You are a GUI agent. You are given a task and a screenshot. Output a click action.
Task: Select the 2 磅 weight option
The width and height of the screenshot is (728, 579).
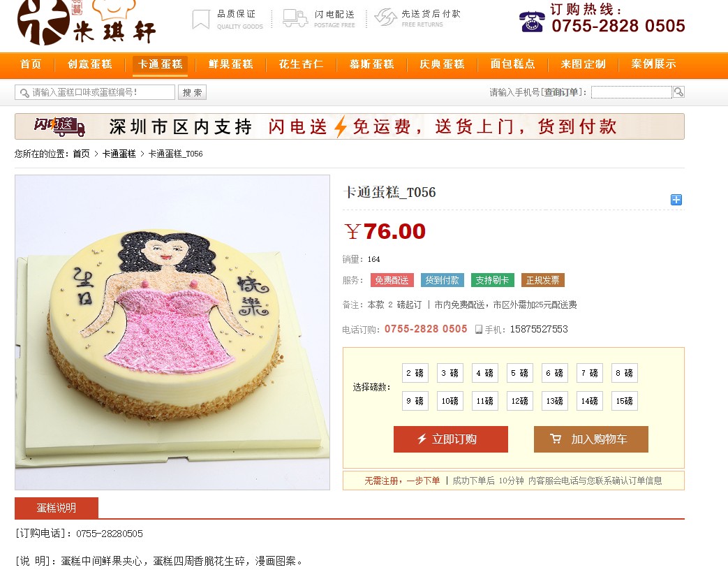[415, 373]
